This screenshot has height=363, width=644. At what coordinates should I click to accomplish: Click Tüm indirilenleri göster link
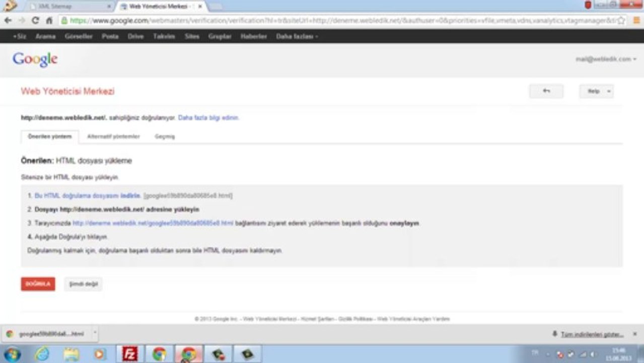[x=592, y=334]
